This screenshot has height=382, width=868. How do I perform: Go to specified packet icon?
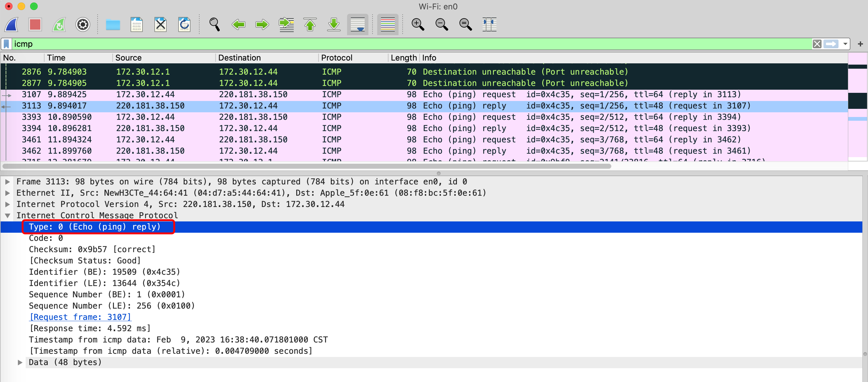click(x=287, y=24)
